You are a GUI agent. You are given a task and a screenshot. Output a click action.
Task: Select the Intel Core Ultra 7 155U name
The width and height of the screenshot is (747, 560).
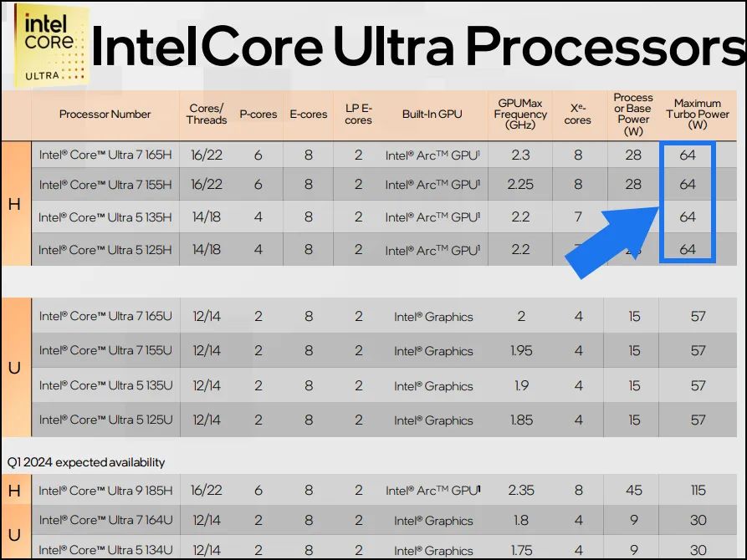105,351
